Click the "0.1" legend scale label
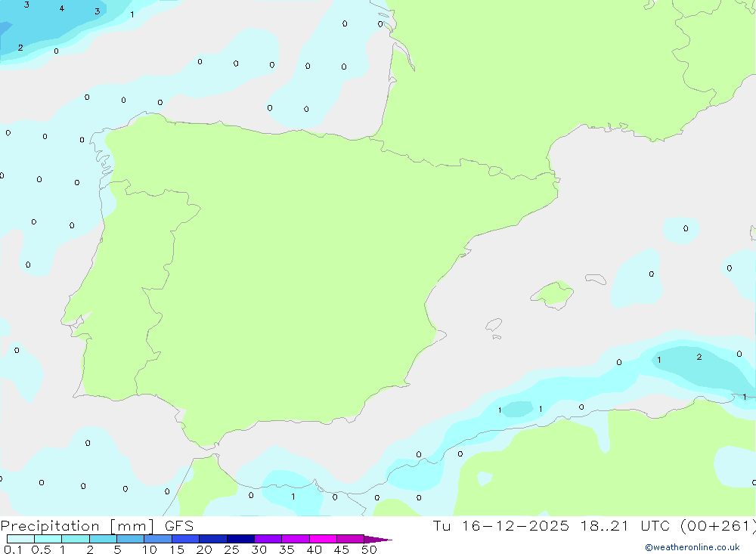This screenshot has width=756, height=554. coord(13,549)
